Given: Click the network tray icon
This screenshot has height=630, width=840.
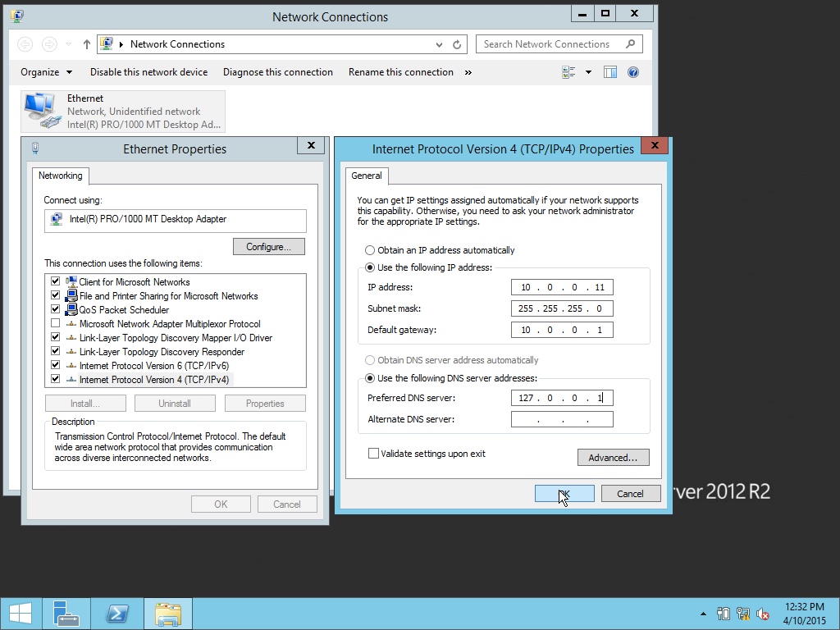Looking at the screenshot, I should click(743, 614).
